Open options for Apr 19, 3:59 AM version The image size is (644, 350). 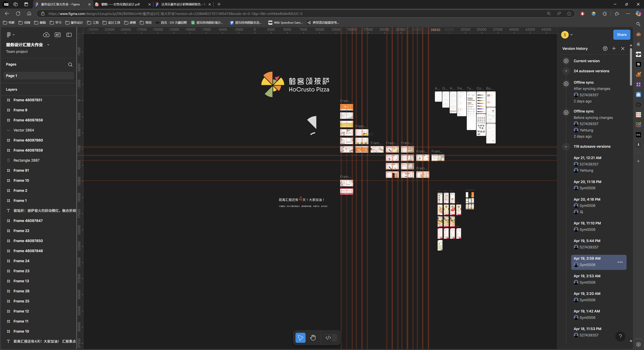(x=620, y=262)
